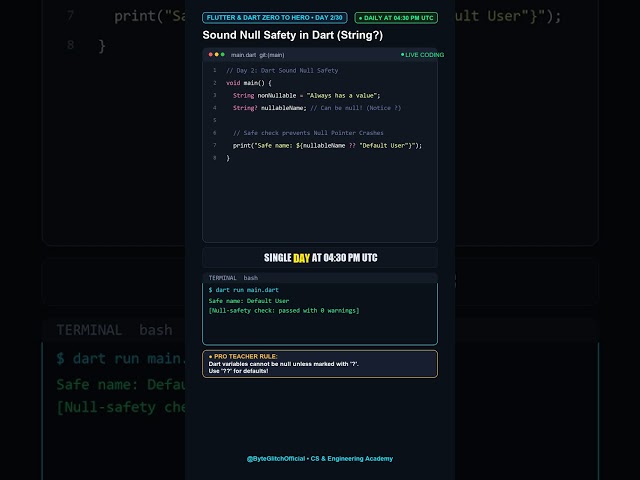Click the Use ?? for defaults text
This screenshot has height=480, width=640.
click(238, 371)
